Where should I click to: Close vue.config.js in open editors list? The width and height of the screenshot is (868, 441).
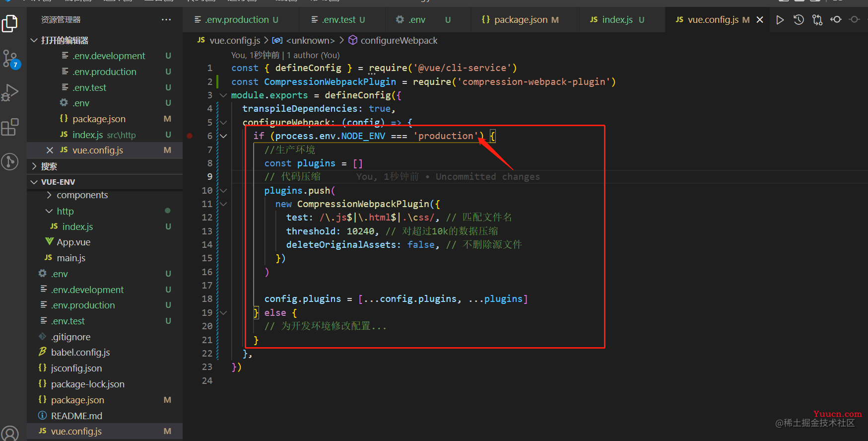tap(50, 150)
